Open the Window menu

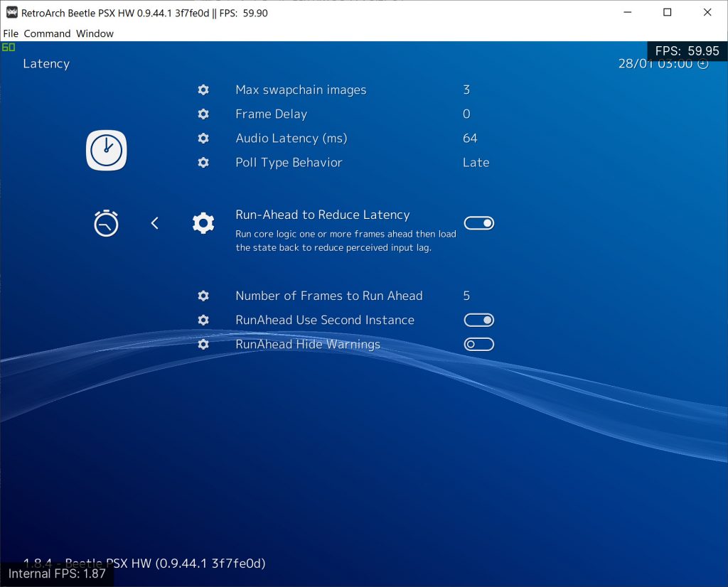click(x=95, y=33)
